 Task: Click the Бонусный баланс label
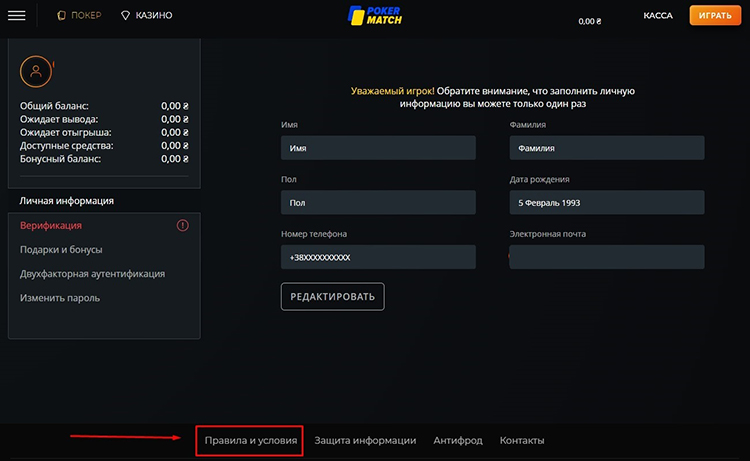[x=60, y=159]
